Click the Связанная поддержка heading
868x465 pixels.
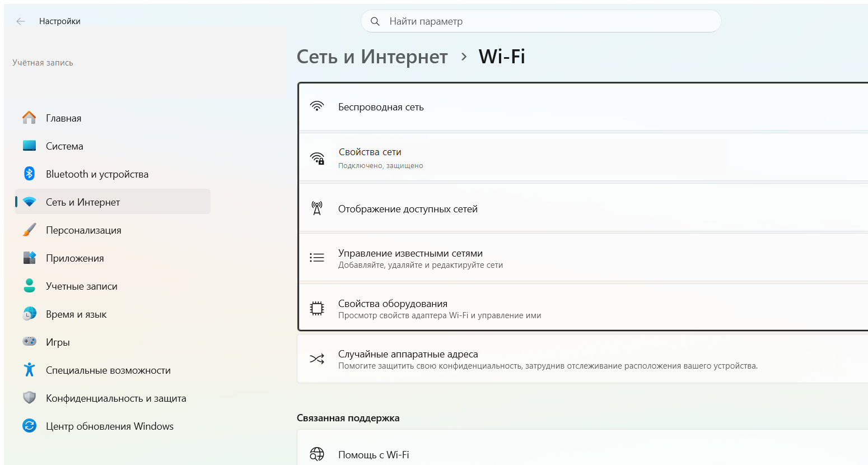pos(348,418)
